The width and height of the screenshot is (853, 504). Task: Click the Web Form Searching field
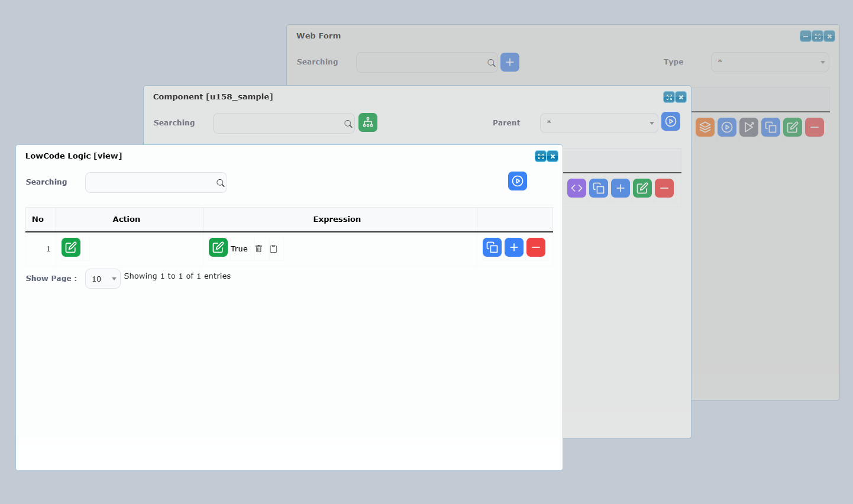[427, 63]
